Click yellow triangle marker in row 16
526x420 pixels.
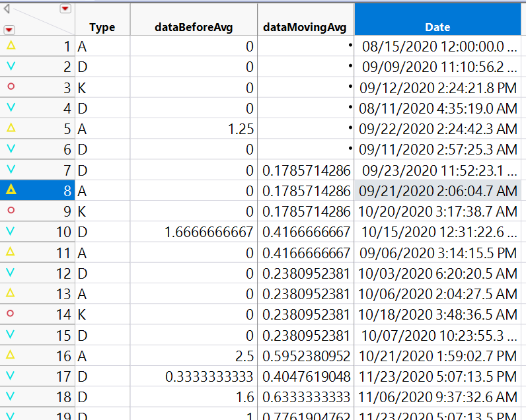[x=11, y=355]
